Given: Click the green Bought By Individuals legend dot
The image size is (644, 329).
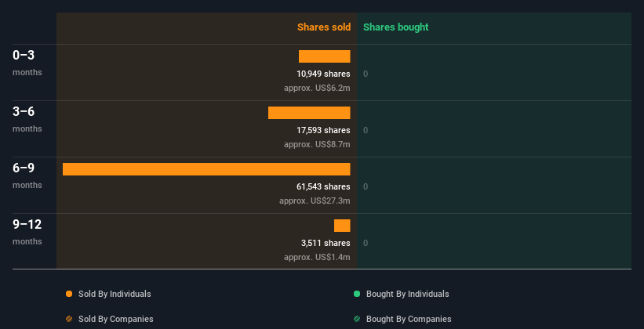Looking at the screenshot, I should tap(357, 294).
